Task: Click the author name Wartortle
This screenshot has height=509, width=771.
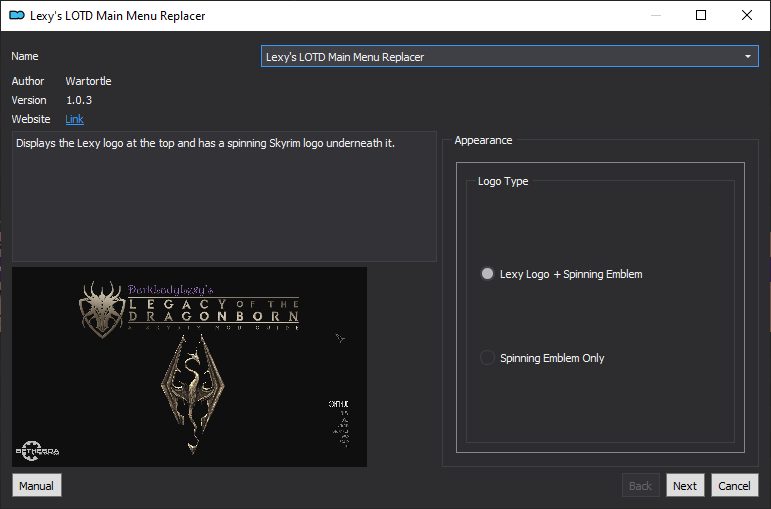Action: coord(89,81)
